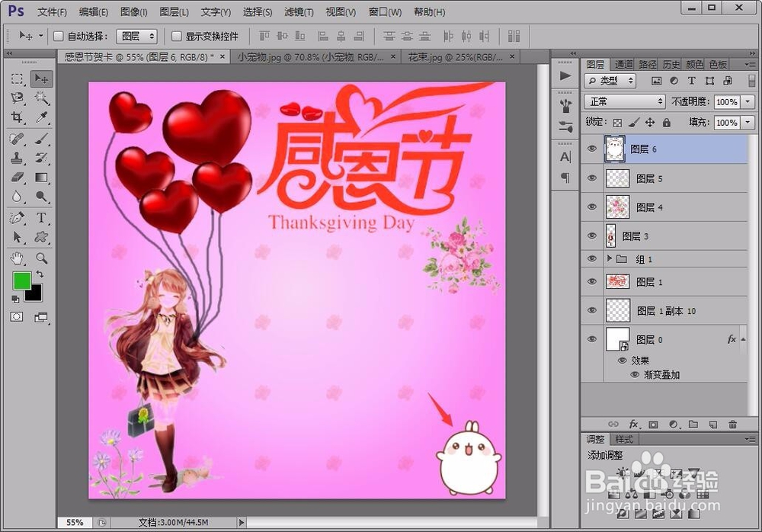Select the Custom Shape tool
The image size is (762, 532).
(x=41, y=237)
